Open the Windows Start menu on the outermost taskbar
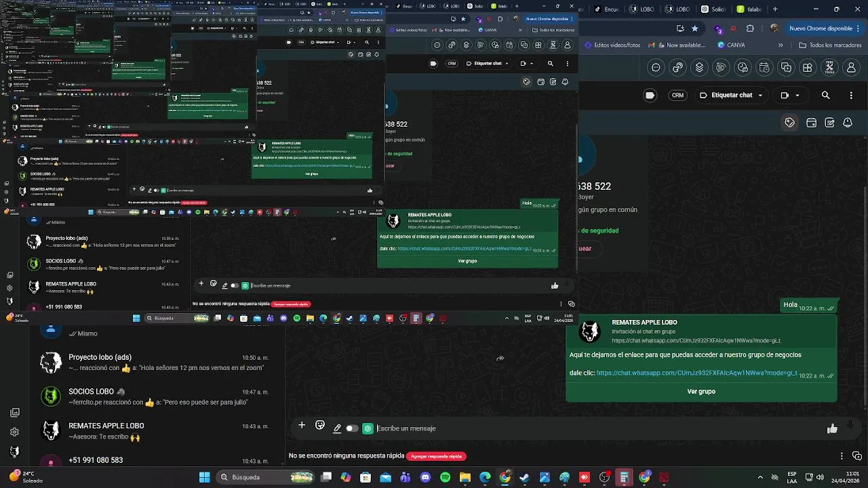Viewport: 868px width, 488px height. [x=204, y=477]
